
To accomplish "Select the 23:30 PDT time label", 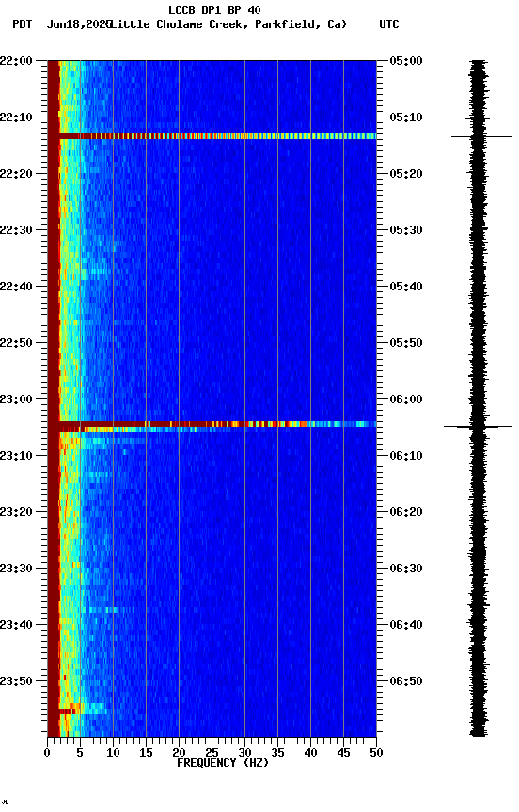I will tap(16, 570).
